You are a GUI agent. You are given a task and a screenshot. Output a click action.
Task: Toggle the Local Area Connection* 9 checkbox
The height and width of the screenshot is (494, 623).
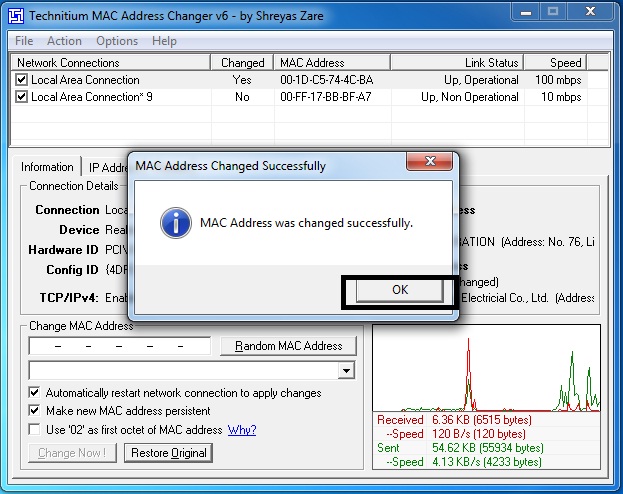click(x=22, y=97)
